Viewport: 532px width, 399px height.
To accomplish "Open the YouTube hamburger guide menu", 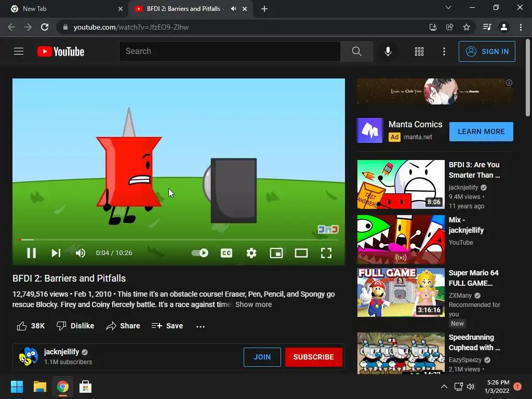I will [19, 51].
